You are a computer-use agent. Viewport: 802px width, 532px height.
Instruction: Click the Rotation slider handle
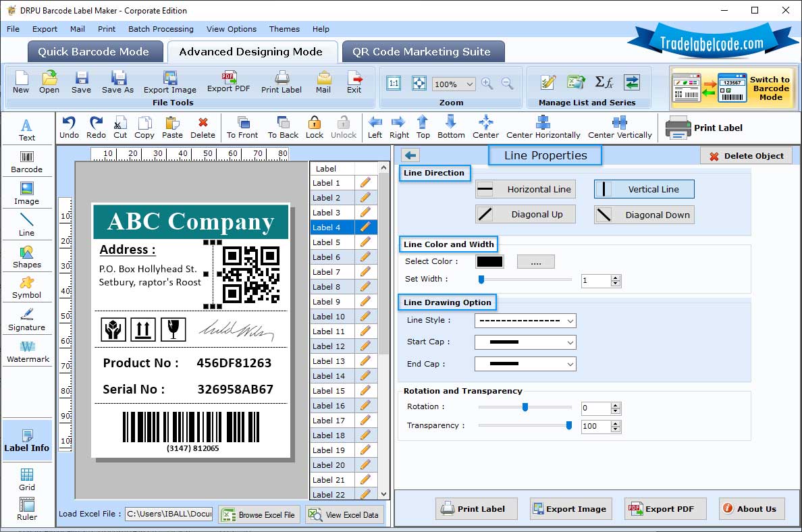click(525, 407)
